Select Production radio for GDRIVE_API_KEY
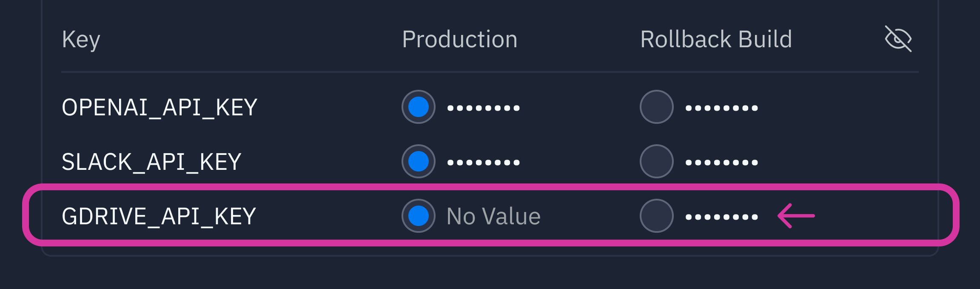The width and height of the screenshot is (980, 289). coord(419,216)
